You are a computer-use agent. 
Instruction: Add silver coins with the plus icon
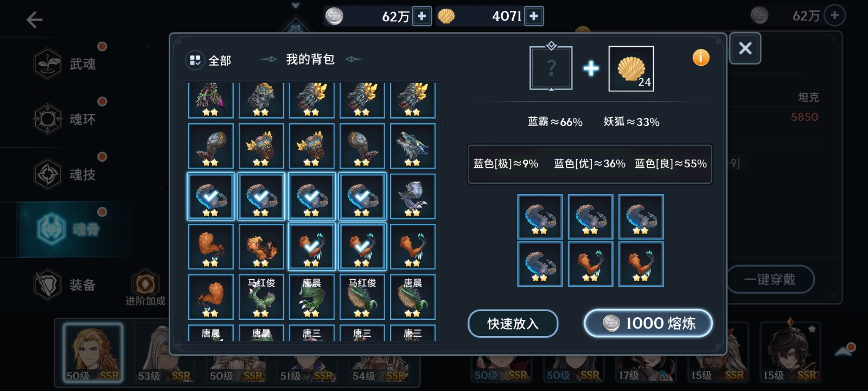click(x=422, y=16)
